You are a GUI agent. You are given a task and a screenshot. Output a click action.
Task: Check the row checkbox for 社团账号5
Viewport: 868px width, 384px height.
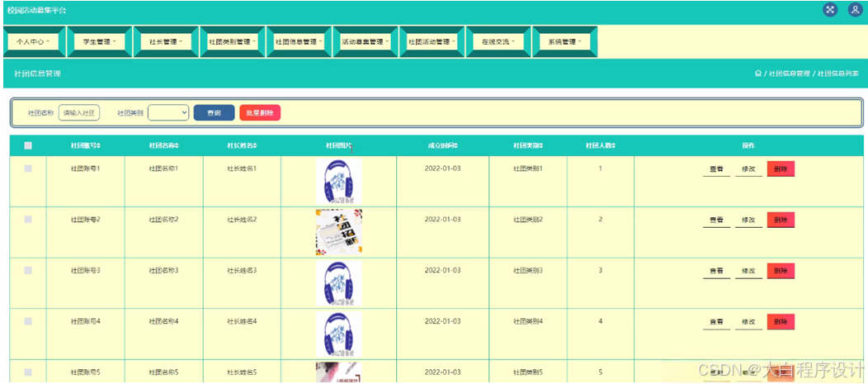click(28, 372)
